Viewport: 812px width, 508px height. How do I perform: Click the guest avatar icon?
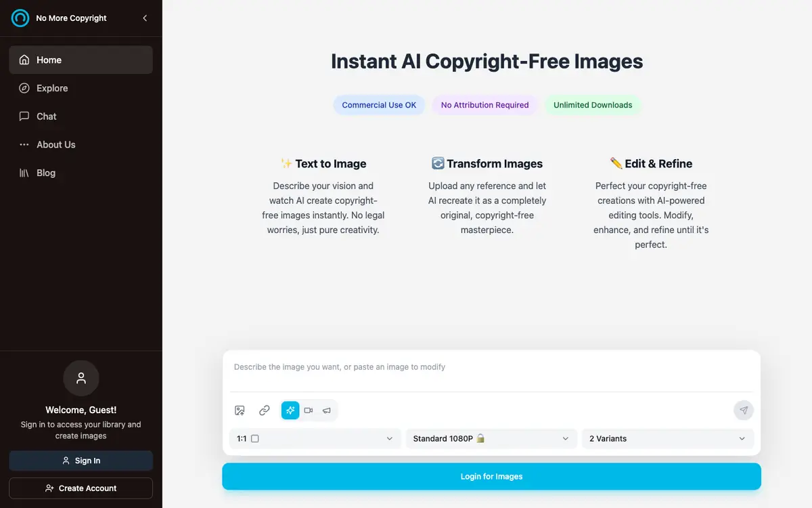pos(81,378)
